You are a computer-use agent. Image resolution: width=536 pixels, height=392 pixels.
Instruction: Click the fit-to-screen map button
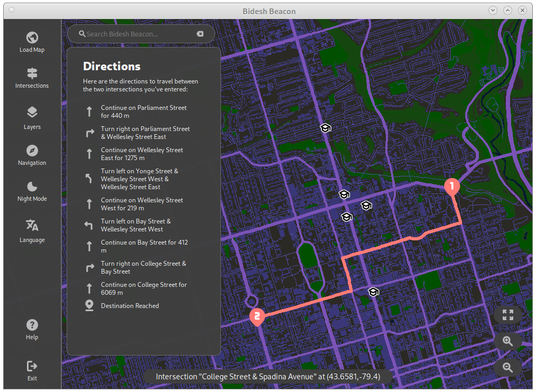508,315
